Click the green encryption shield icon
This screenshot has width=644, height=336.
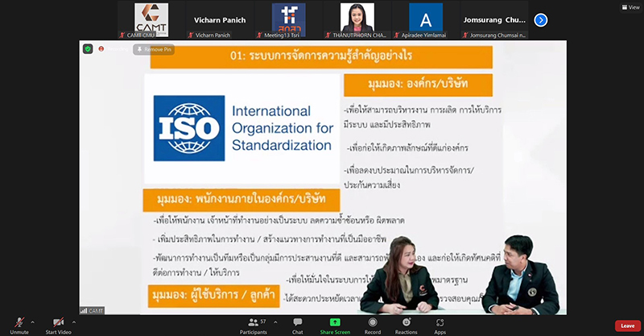click(88, 49)
